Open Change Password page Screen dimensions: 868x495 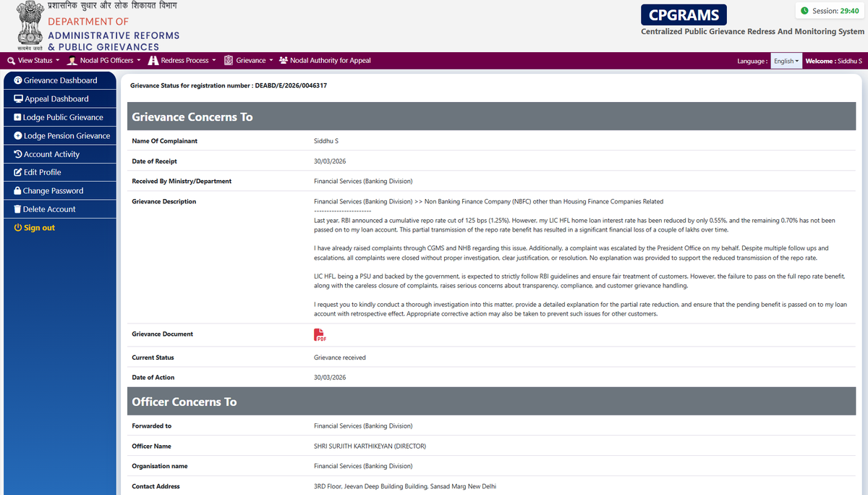(x=60, y=191)
